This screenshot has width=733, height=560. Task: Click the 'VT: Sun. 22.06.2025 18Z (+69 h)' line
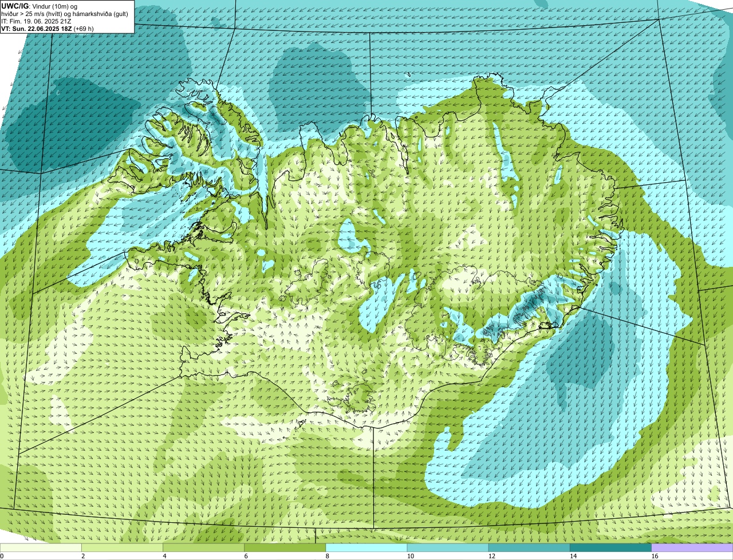point(48,29)
